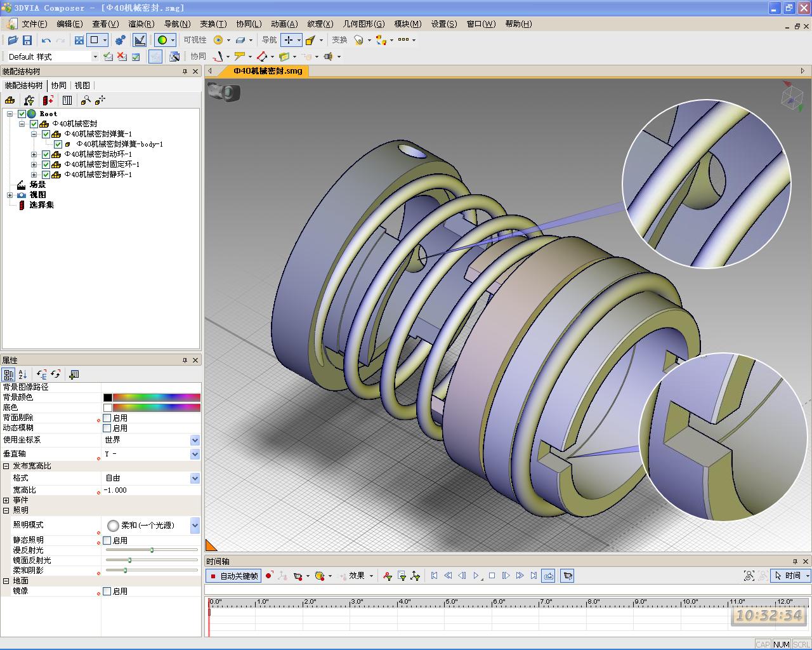This screenshot has height=650, width=812.
Task: Click the columns layout icon in assembly panel
Action: point(67,100)
